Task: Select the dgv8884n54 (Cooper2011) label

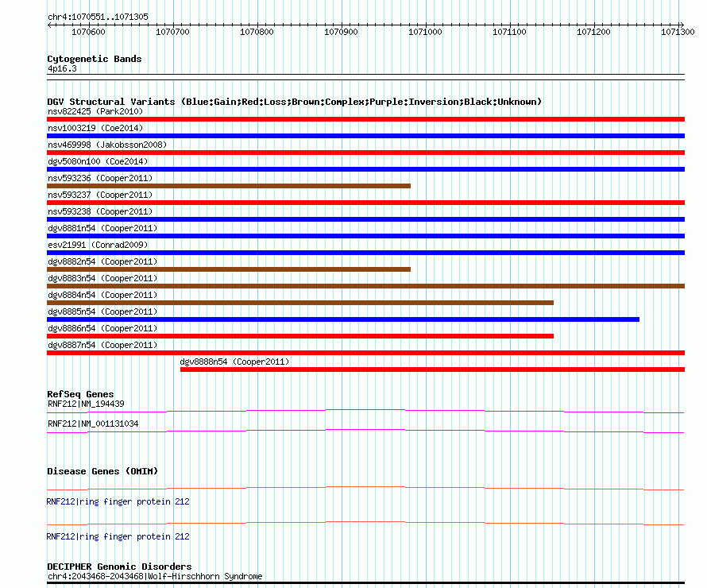Action: [x=102, y=295]
